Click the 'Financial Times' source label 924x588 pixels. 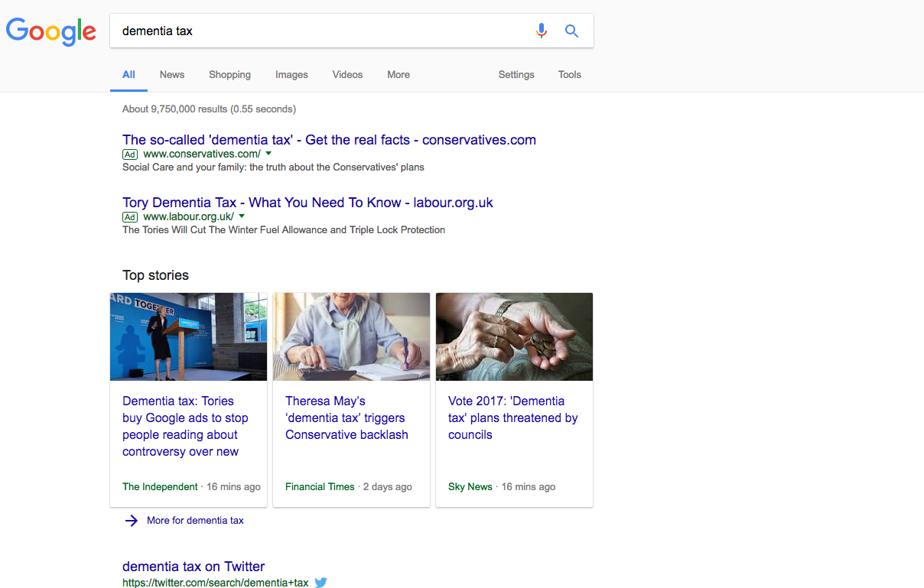(x=320, y=486)
